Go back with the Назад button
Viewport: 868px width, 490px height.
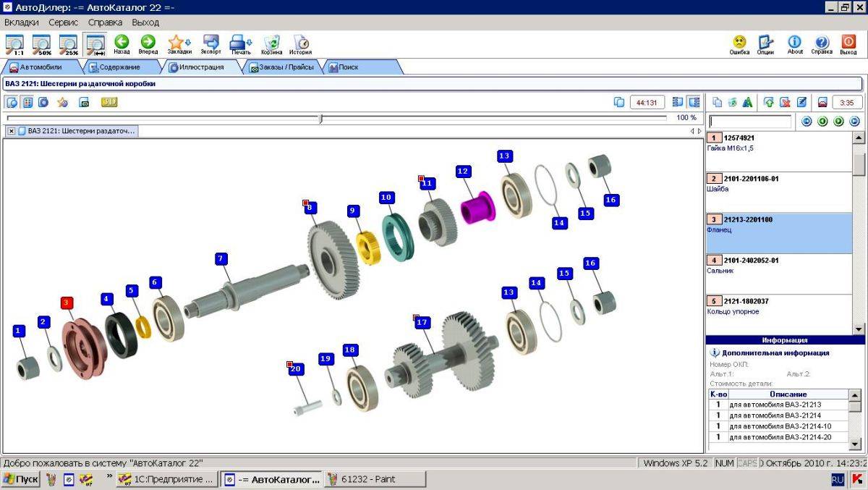122,45
